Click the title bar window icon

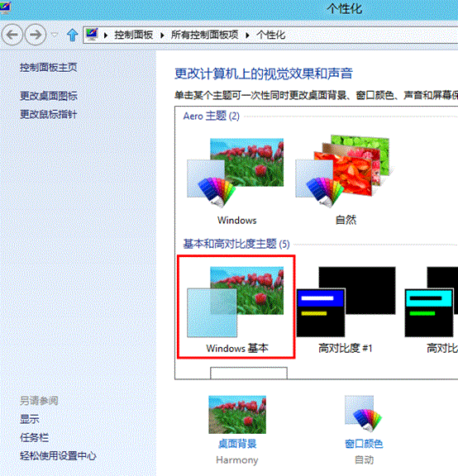coord(5,7)
